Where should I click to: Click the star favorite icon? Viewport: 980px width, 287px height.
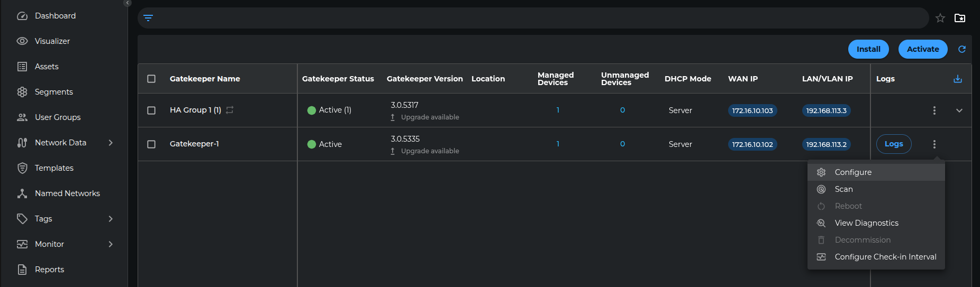[940, 18]
